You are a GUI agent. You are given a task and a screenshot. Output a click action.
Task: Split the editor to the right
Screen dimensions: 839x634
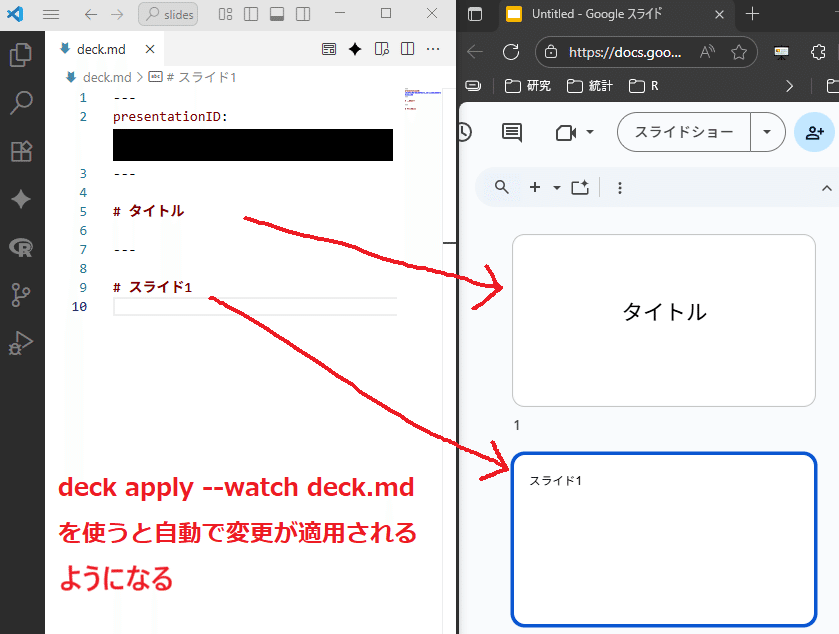pyautogui.click(x=407, y=49)
